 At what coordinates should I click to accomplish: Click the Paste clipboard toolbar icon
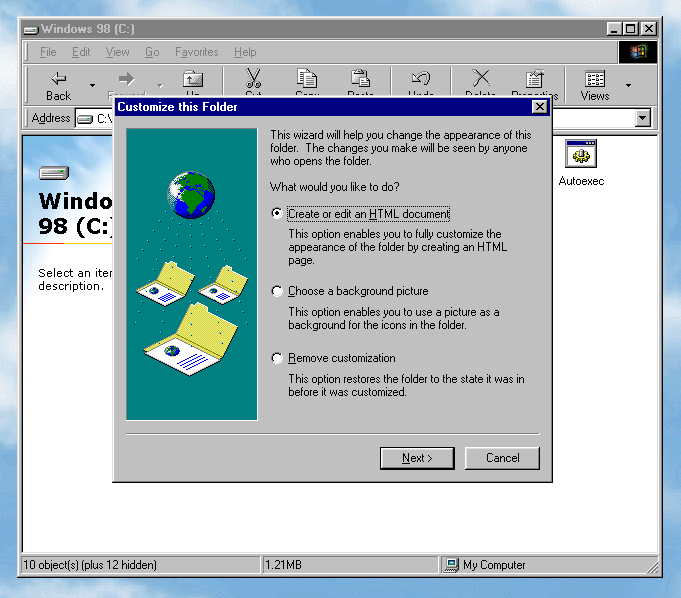click(360, 78)
